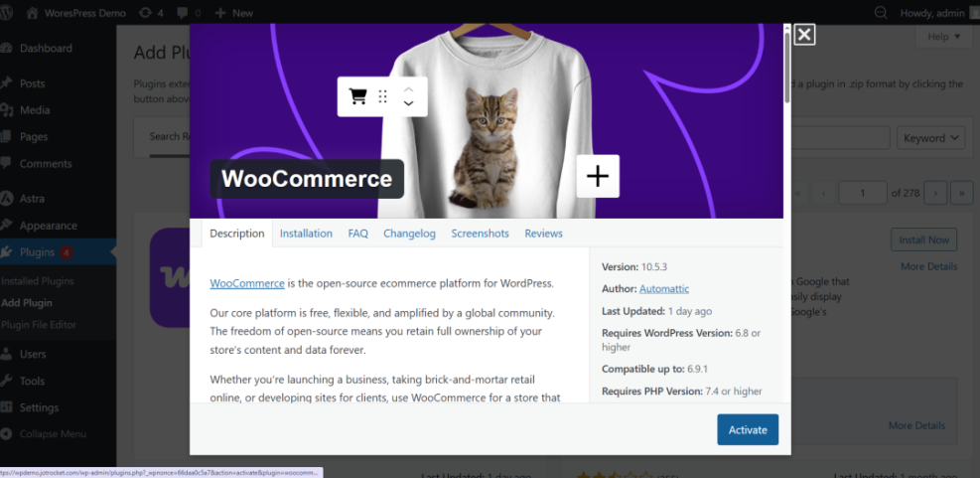Jump to the last results page
Image resolution: width=980 pixels, height=478 pixels.
coord(961,193)
